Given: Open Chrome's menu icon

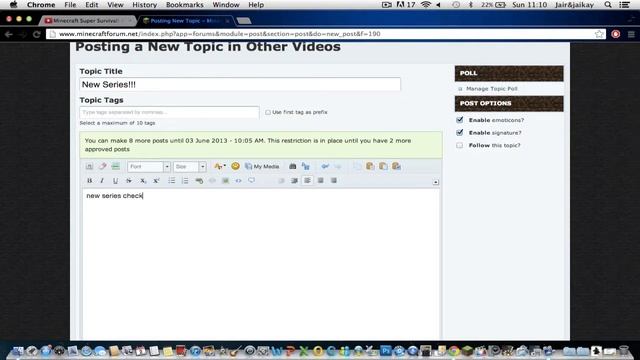Looking at the screenshot, I should pyautogui.click(x=631, y=34).
